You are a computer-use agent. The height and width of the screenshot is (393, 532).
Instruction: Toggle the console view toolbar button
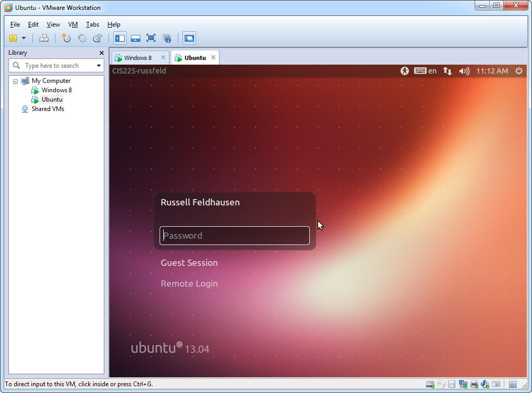point(189,38)
